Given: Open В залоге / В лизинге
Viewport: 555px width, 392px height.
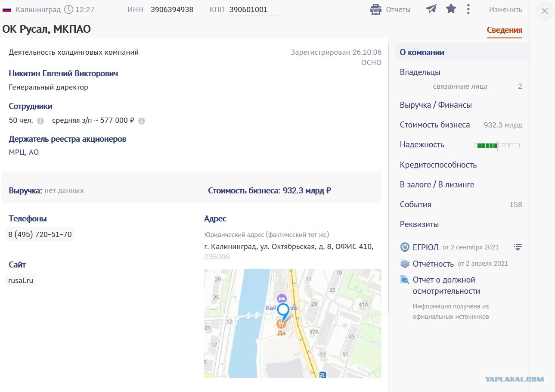Looking at the screenshot, I should [x=437, y=185].
